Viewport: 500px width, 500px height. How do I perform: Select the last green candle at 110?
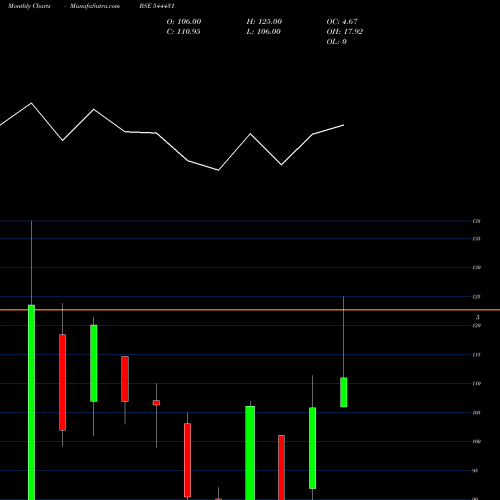(344, 392)
